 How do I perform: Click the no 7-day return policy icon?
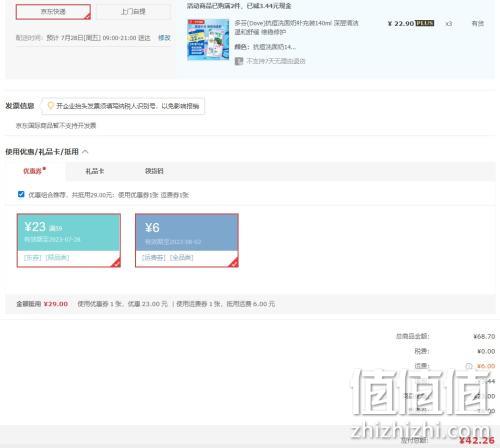point(239,61)
